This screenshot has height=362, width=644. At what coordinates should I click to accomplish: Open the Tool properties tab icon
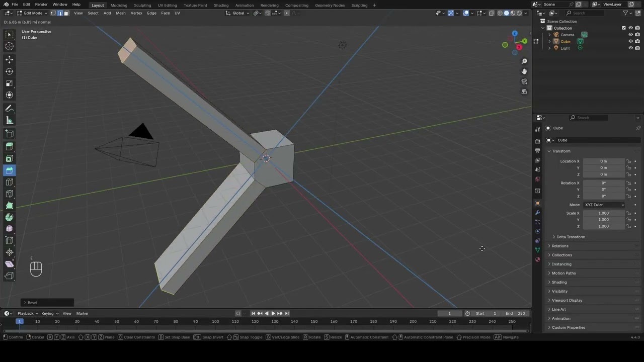[537, 129]
